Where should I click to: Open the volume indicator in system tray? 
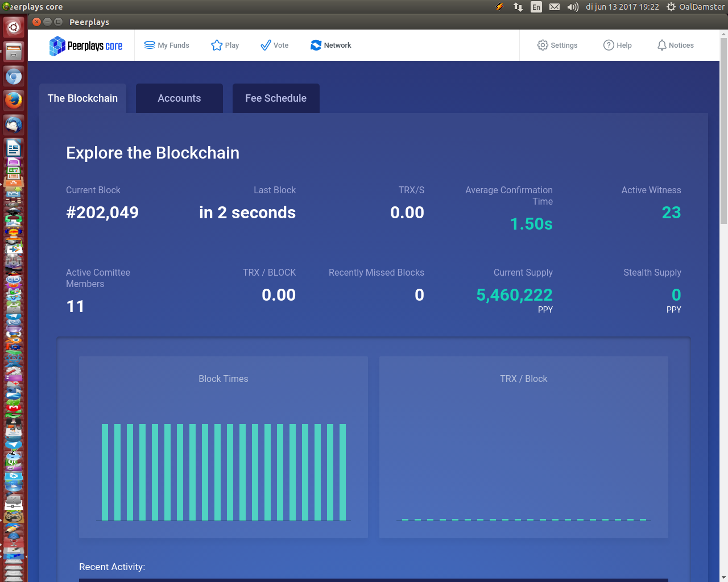[x=573, y=7]
